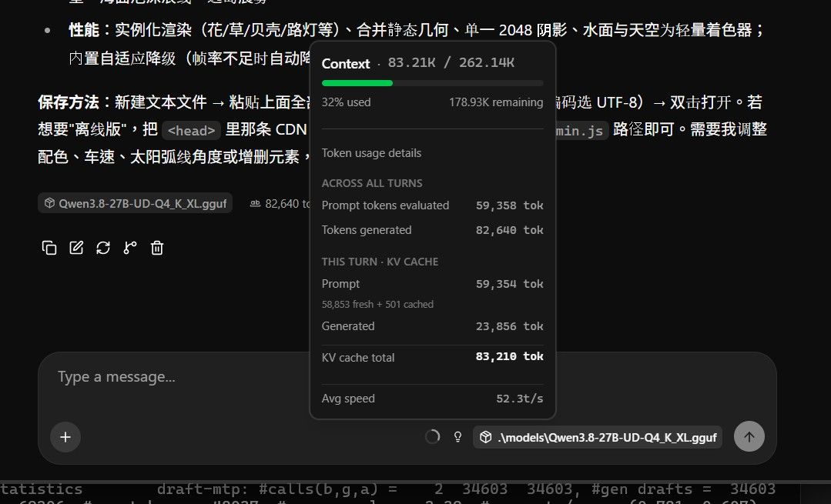
Task: Select the 83.21K / 262.14K context value
Action: click(x=451, y=62)
